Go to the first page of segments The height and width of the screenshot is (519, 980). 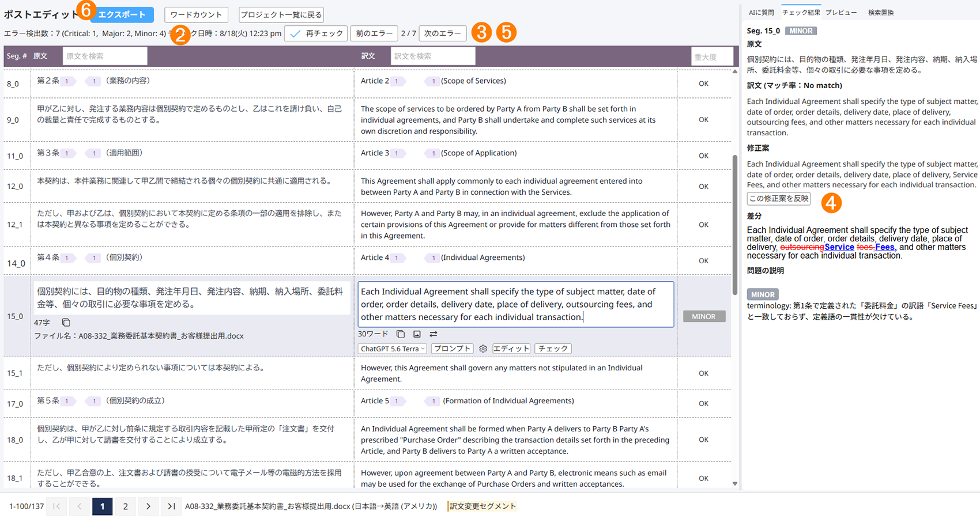pyautogui.click(x=56, y=506)
